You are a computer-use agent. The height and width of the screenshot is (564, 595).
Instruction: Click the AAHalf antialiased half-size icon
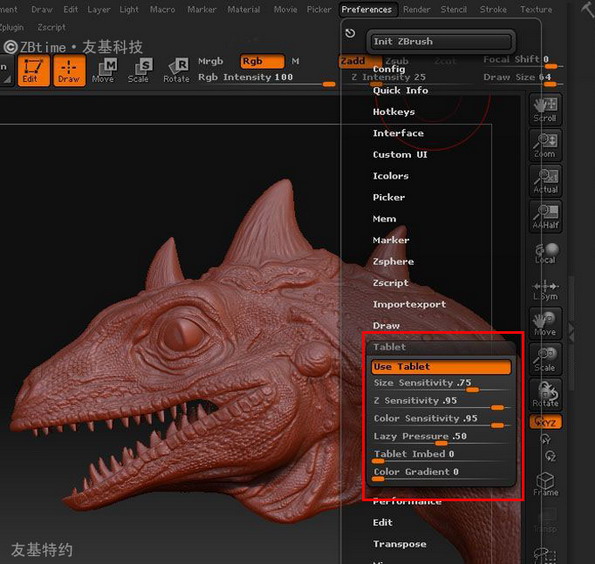(x=545, y=216)
